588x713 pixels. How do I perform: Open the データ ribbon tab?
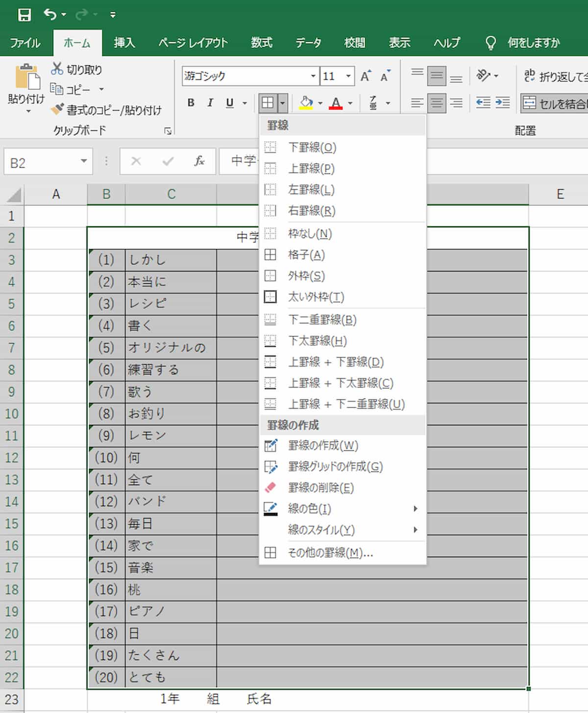[309, 43]
